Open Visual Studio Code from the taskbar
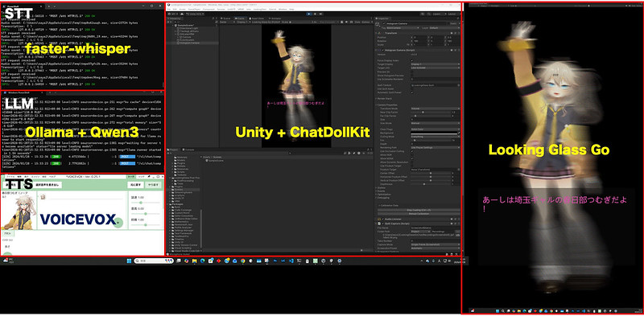644x316 pixels. pyautogui.click(x=291, y=261)
